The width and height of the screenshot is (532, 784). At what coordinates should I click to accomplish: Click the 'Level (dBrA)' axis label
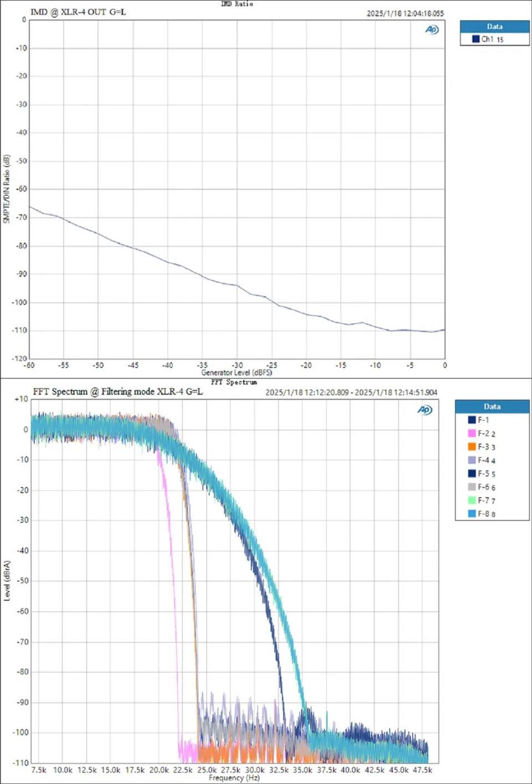click(7, 581)
